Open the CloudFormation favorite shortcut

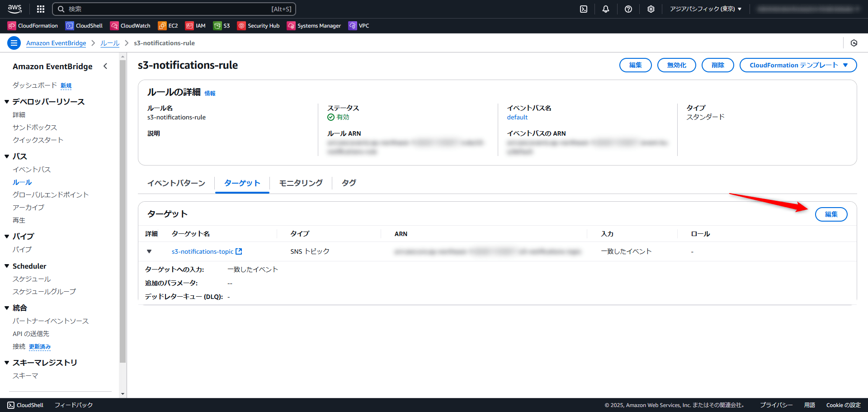coord(33,26)
